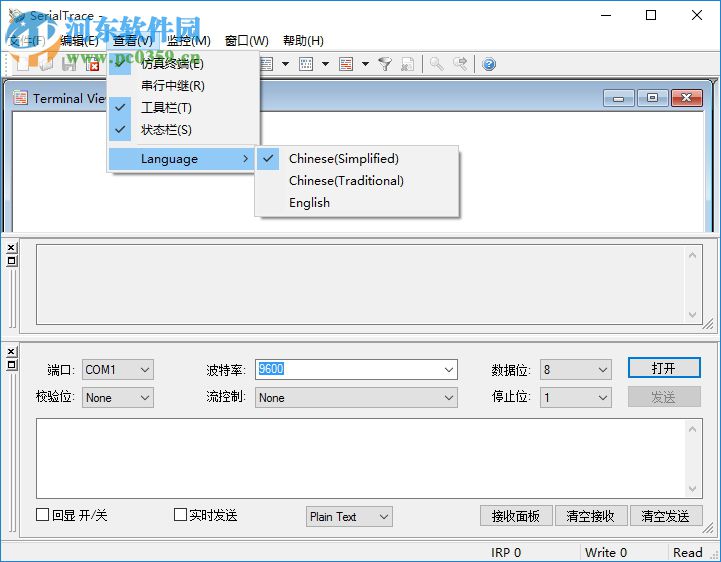Restore the Terminal View child window

[x=652, y=98]
